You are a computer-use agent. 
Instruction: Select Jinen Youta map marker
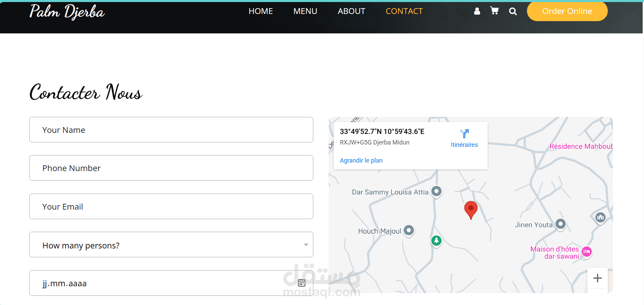click(560, 224)
